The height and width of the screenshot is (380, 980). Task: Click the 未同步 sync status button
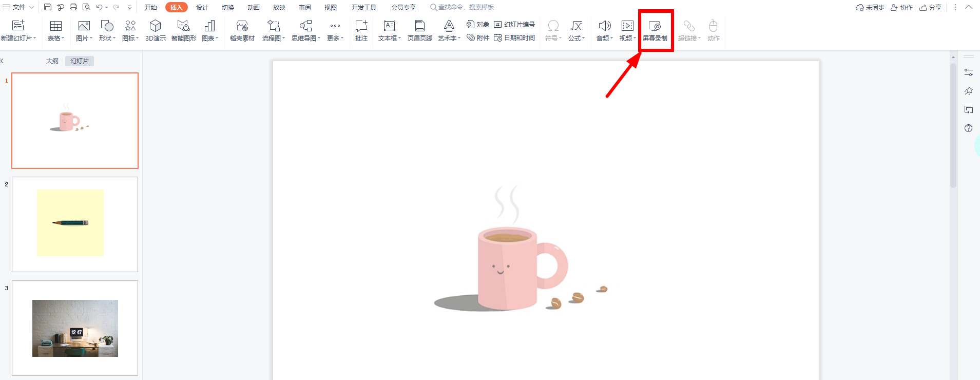[870, 7]
